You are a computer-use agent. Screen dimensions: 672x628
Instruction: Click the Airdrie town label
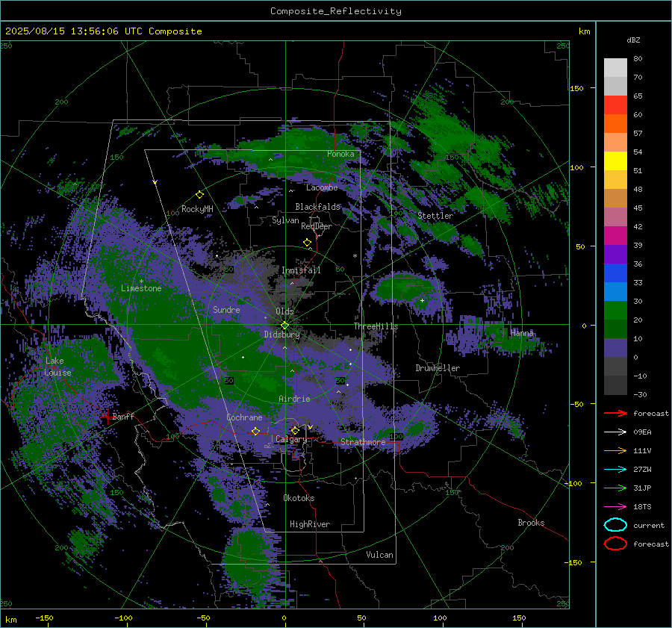[294, 399]
